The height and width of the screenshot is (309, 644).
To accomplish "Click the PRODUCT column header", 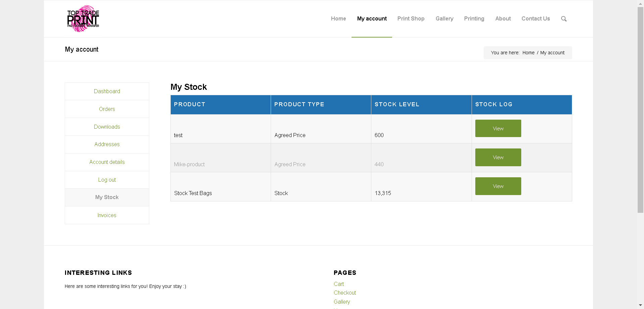I will (221, 105).
